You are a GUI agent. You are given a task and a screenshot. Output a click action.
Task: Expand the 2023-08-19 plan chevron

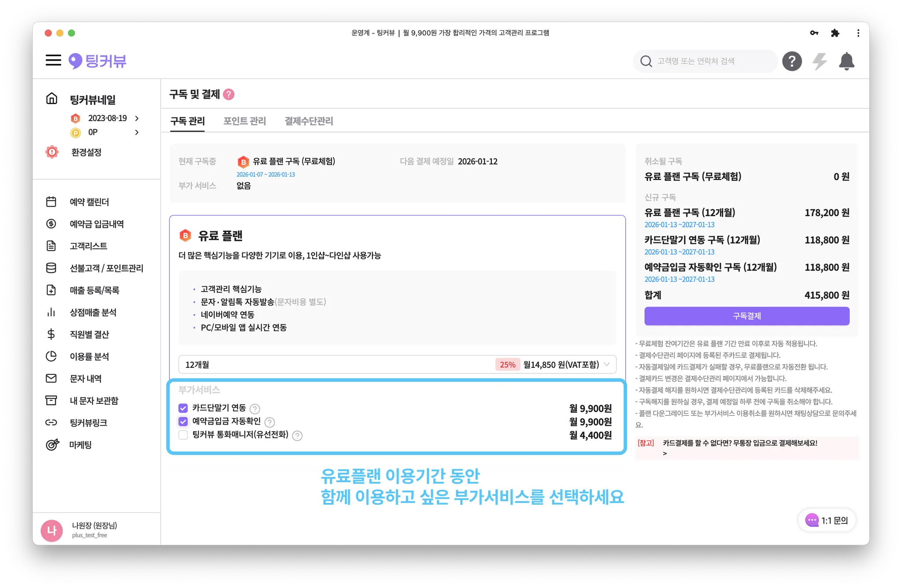137,118
